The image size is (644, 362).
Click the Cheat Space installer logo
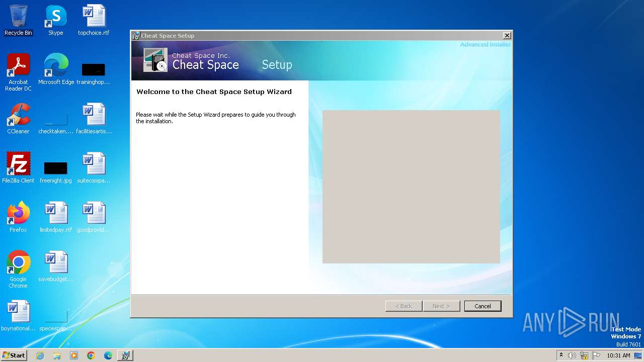(155, 60)
